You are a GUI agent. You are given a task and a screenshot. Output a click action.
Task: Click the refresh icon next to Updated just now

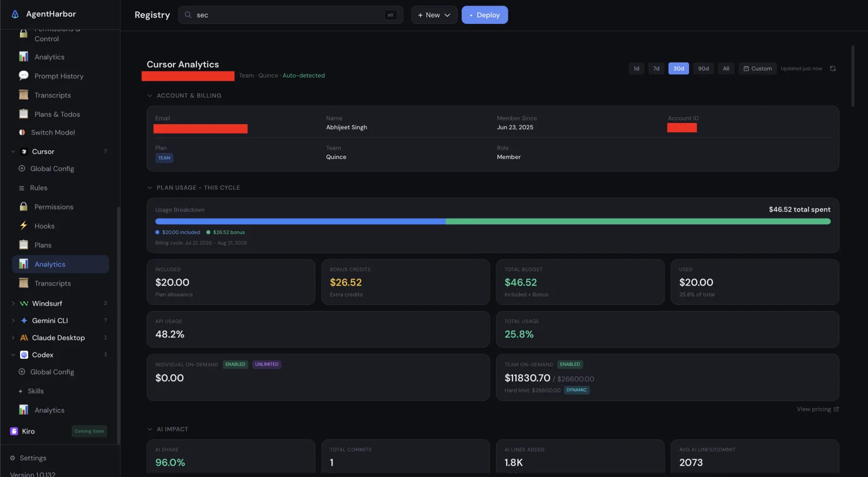833,68
